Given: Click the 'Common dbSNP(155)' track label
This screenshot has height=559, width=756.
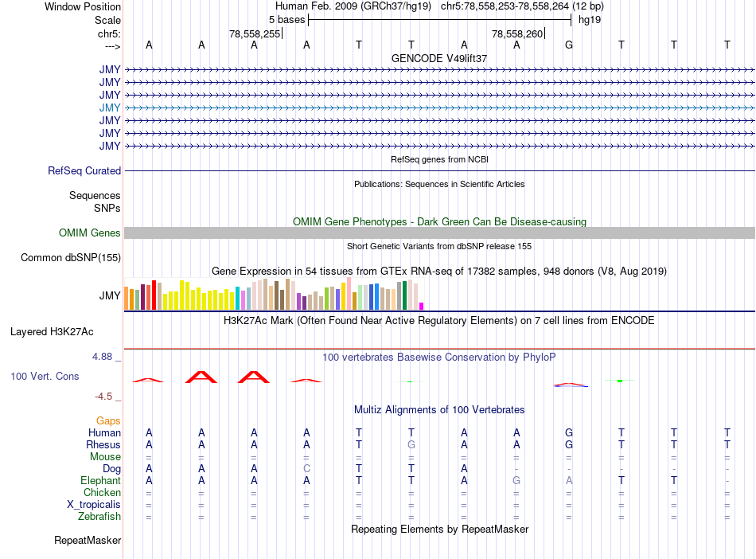Looking at the screenshot, I should [71, 257].
